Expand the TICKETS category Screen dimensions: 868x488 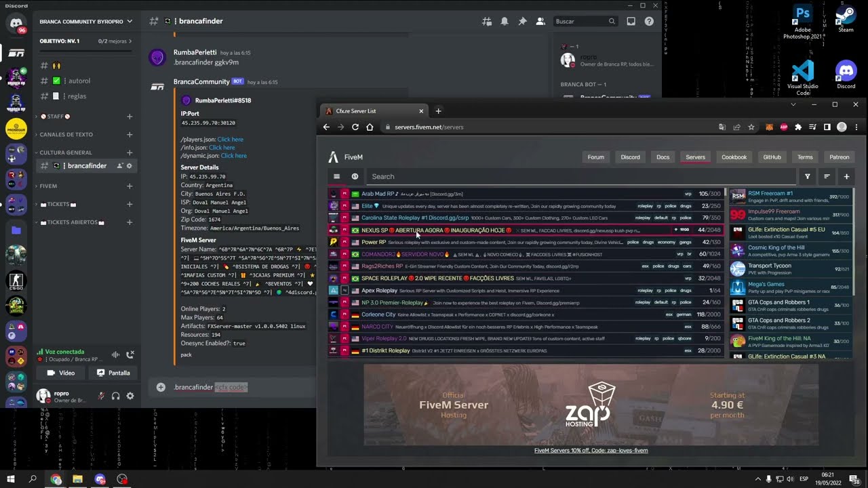click(x=58, y=204)
